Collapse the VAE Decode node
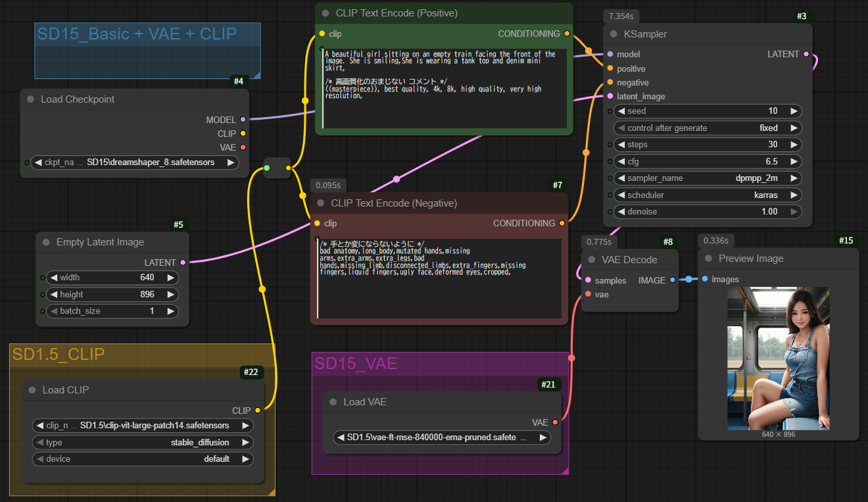Screen dimensions: 868x502 pos(591,260)
